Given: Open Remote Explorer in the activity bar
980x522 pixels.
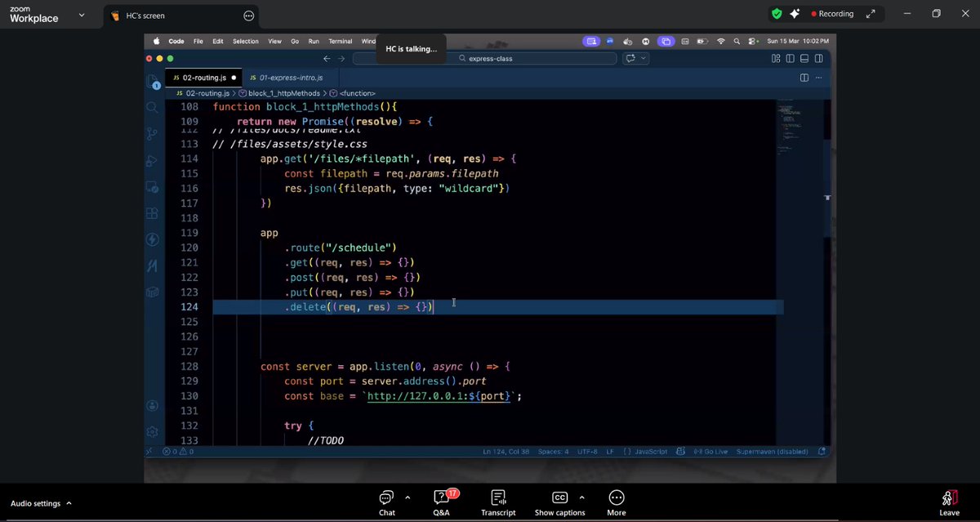Looking at the screenshot, I should 152,186.
